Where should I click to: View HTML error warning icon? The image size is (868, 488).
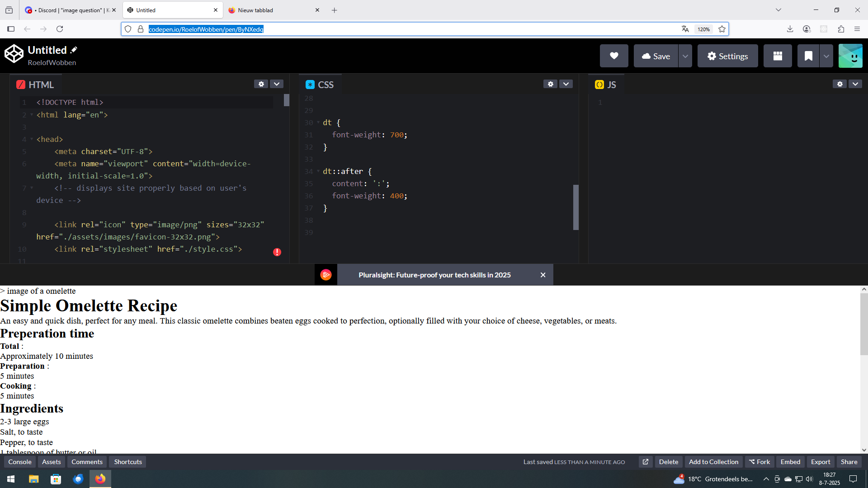pyautogui.click(x=277, y=252)
